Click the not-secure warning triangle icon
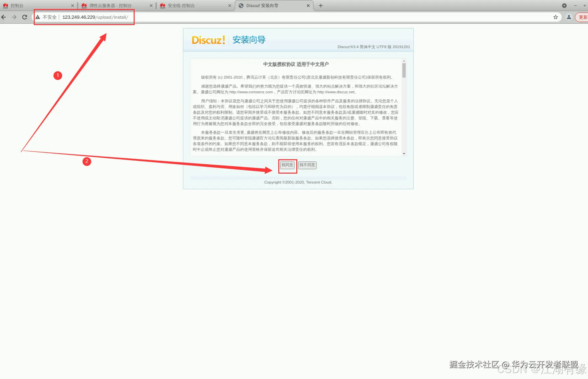The height and width of the screenshot is (379, 588). [x=38, y=17]
